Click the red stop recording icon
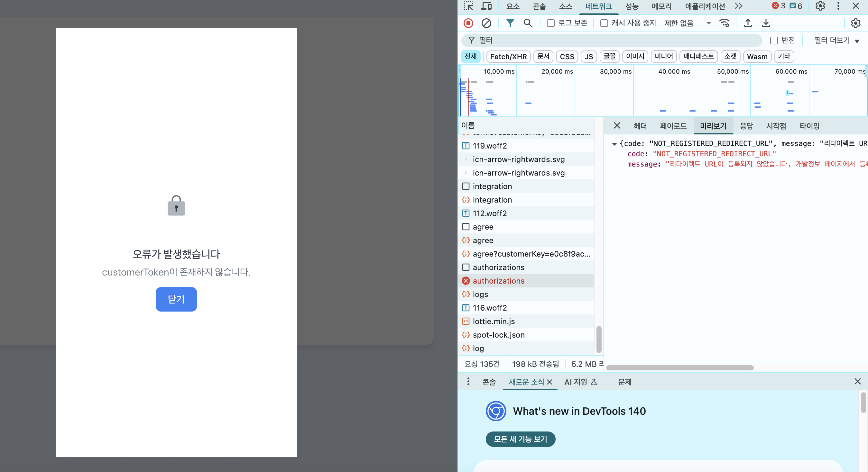Screen dimensions: 868x472 (x=468, y=23)
